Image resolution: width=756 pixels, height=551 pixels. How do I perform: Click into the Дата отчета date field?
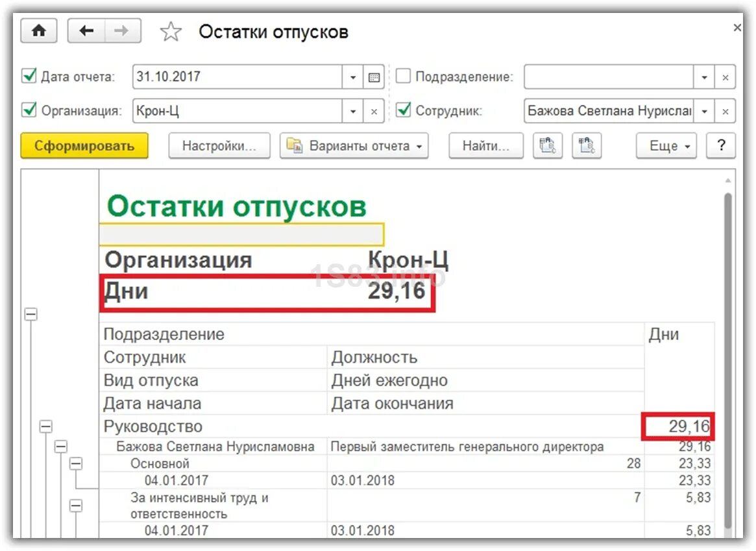point(238,77)
